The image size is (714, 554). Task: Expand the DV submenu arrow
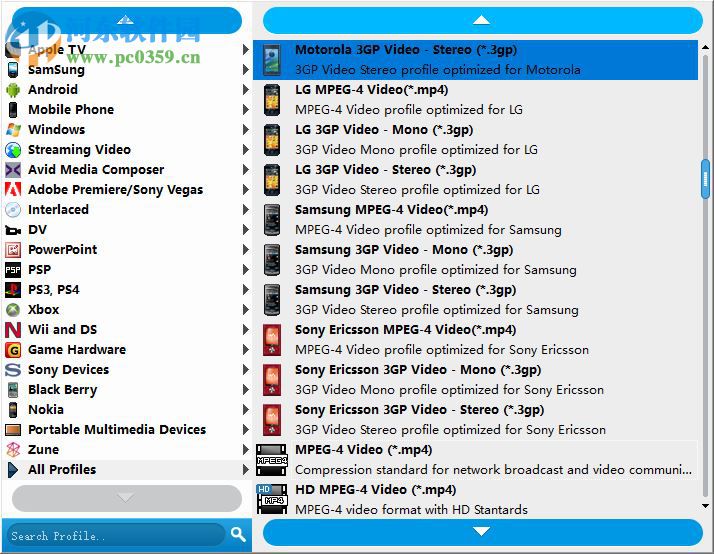[x=245, y=230]
